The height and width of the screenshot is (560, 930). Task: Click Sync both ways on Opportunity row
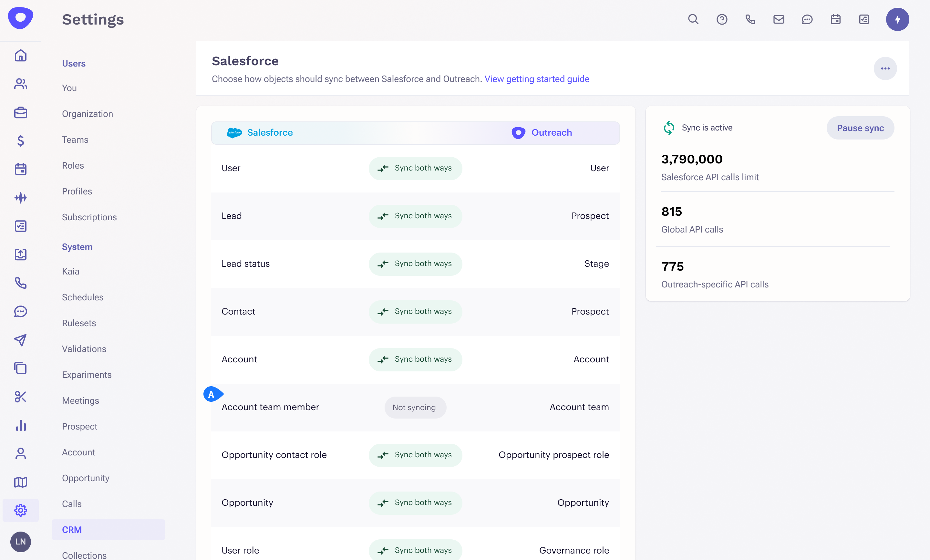(415, 503)
